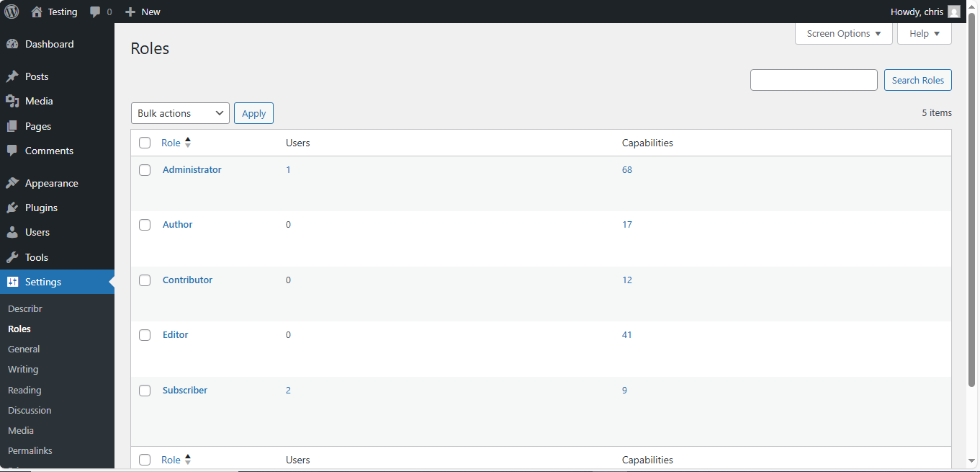Open the Bulk actions dropdown
The image size is (980, 472).
click(x=179, y=113)
